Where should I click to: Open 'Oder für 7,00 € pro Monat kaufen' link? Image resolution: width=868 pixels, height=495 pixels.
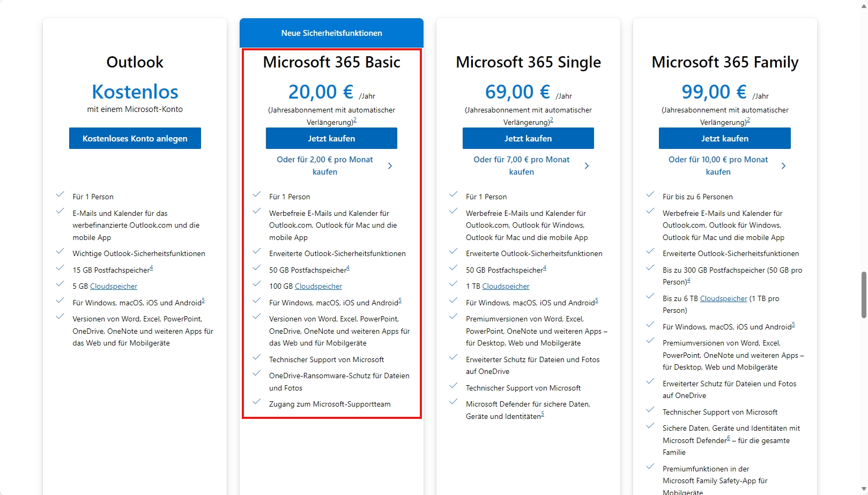pos(522,166)
